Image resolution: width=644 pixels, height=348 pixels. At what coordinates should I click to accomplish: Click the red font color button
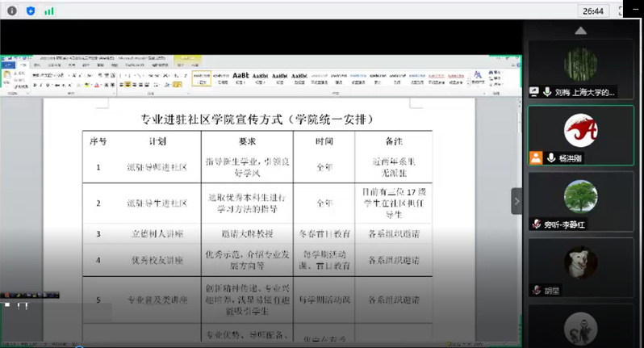98,85
